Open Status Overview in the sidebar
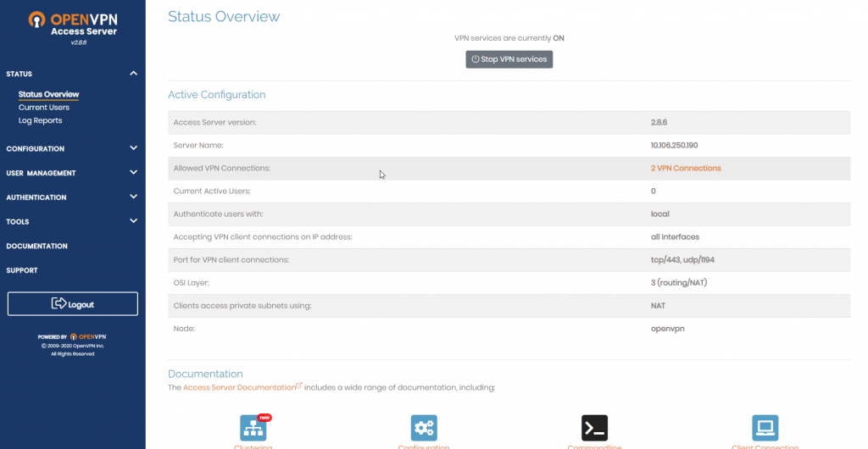 (x=48, y=94)
